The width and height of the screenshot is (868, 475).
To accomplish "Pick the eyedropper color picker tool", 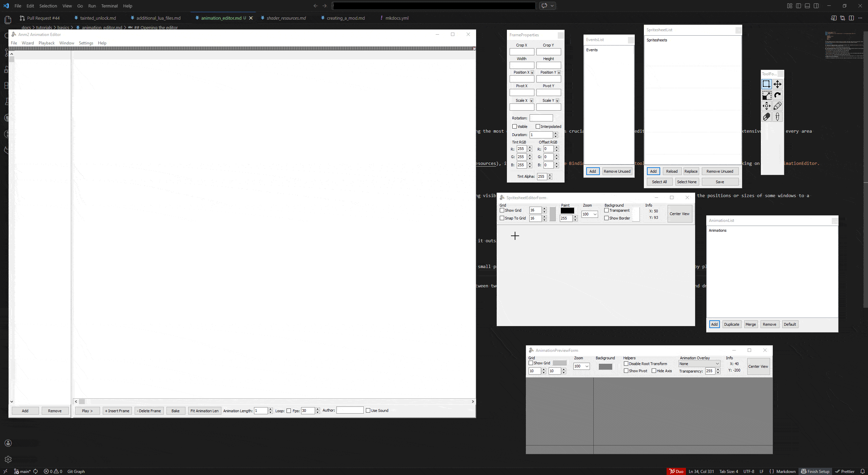I will point(777,117).
